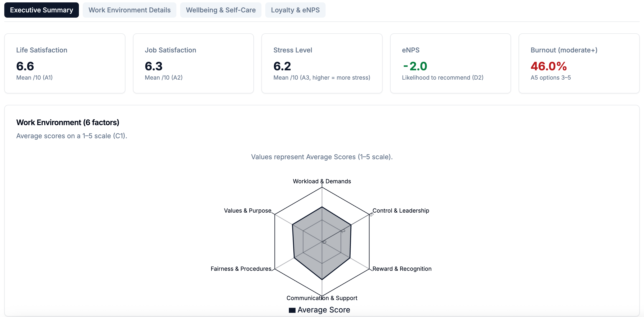This screenshot has width=644, height=317.
Task: Select the -2.0 eNPS score
Action: click(x=415, y=66)
